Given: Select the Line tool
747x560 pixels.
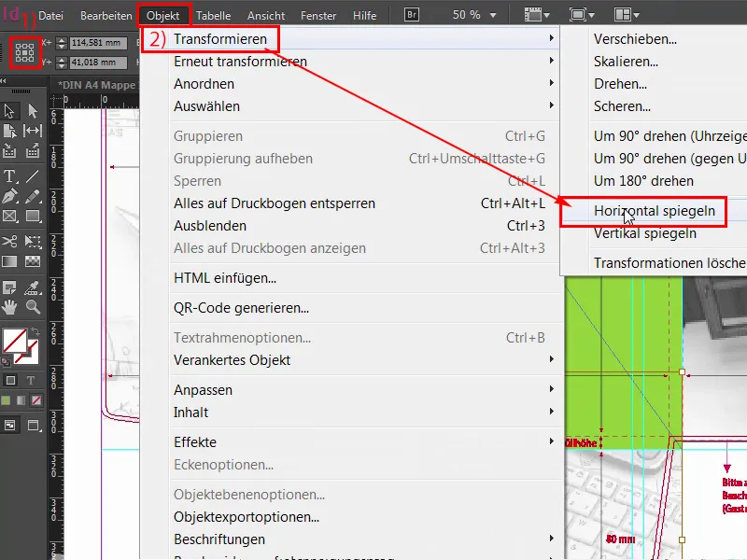Looking at the screenshot, I should [33, 176].
